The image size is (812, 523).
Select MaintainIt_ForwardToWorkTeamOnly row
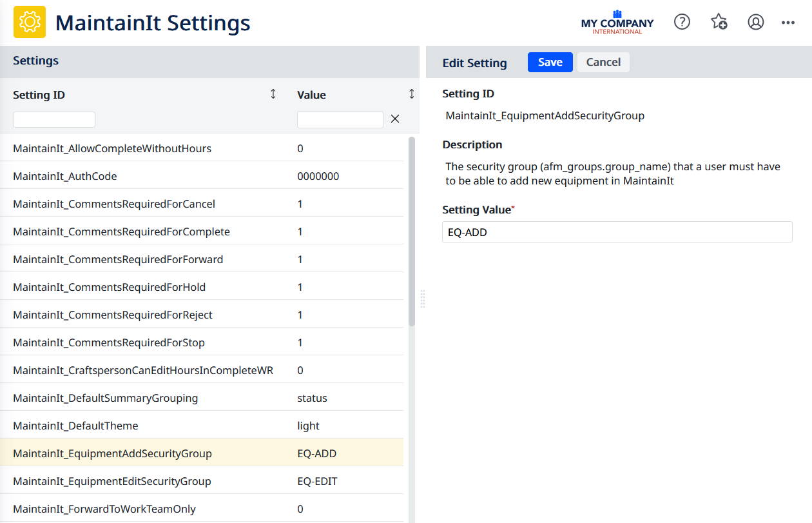104,509
